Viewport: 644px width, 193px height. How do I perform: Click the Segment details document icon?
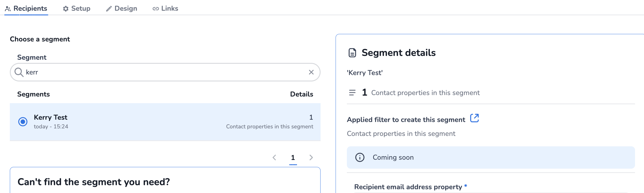pyautogui.click(x=352, y=53)
